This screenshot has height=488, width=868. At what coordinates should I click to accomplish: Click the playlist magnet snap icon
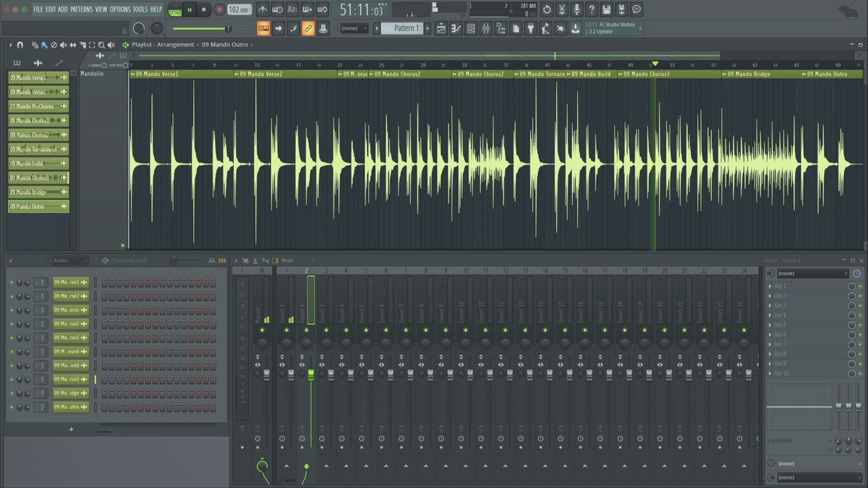click(20, 45)
